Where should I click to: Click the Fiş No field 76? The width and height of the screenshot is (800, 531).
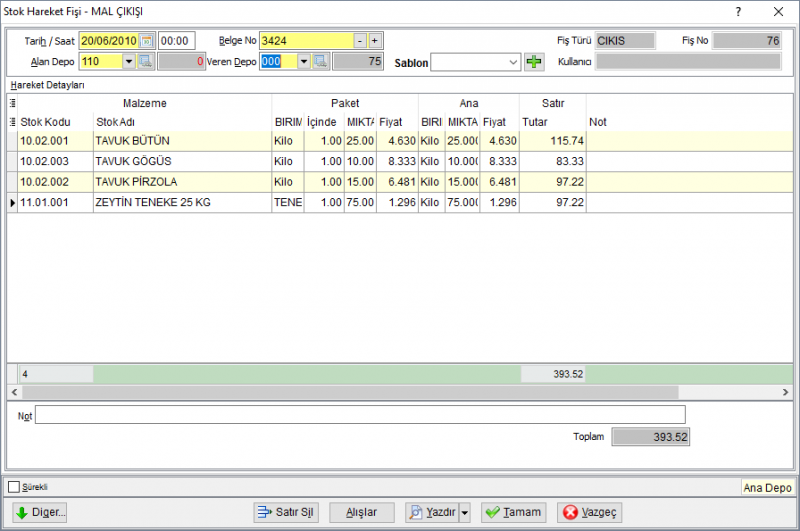(747, 41)
